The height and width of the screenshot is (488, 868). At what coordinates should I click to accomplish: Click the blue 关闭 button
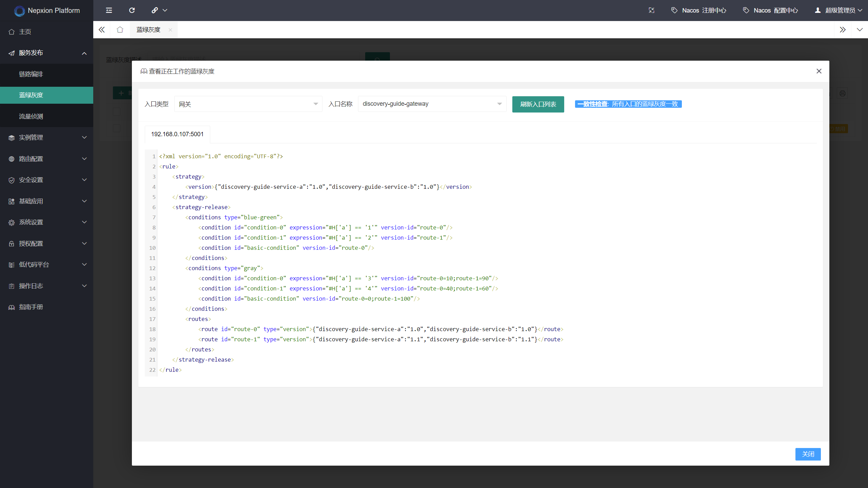coord(808,454)
